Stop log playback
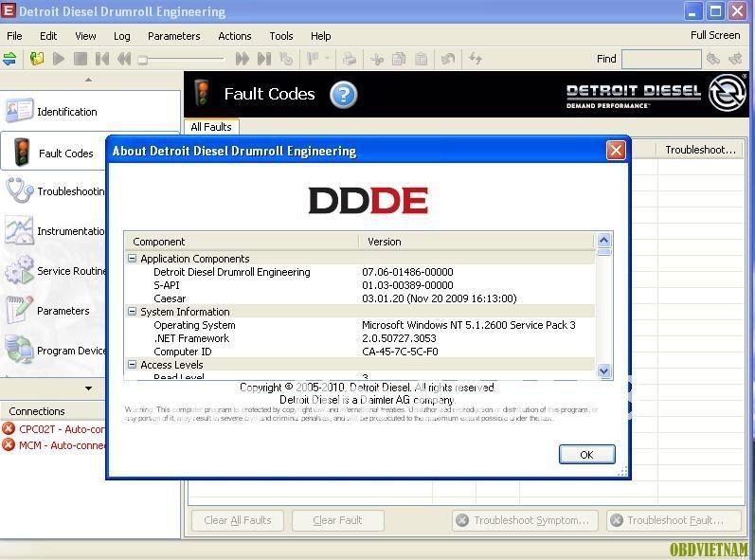This screenshot has height=560, width=755. [x=81, y=59]
